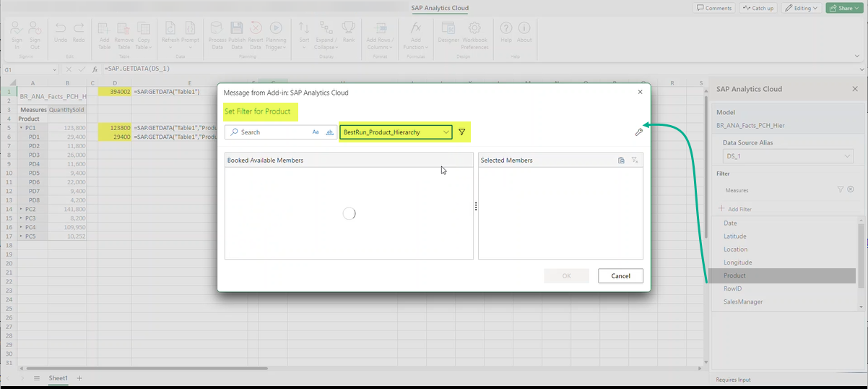
Task: Toggle the whole word match icon in the search box
Action: (x=330, y=132)
